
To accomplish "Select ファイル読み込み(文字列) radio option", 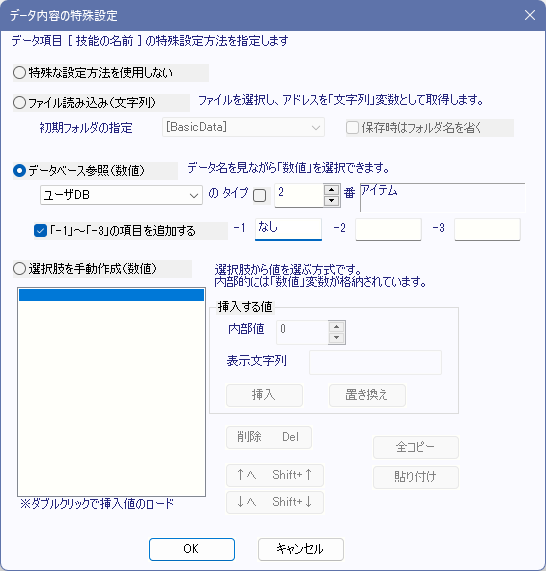I will click(20, 103).
